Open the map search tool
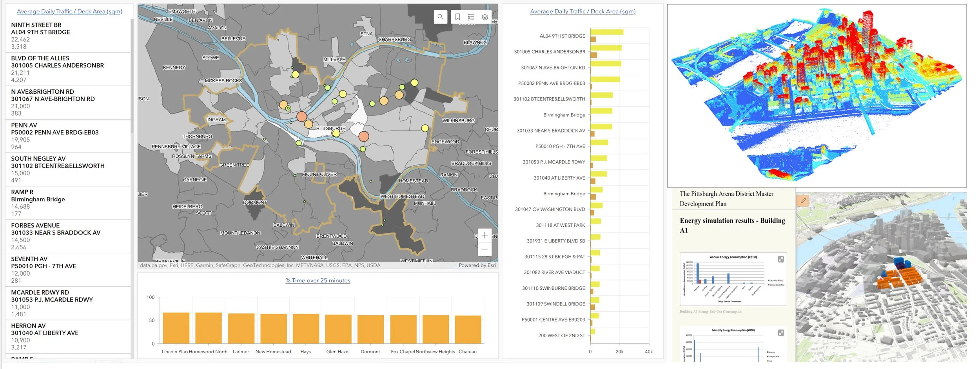Image resolution: width=980 pixels, height=369 pixels. (x=440, y=17)
